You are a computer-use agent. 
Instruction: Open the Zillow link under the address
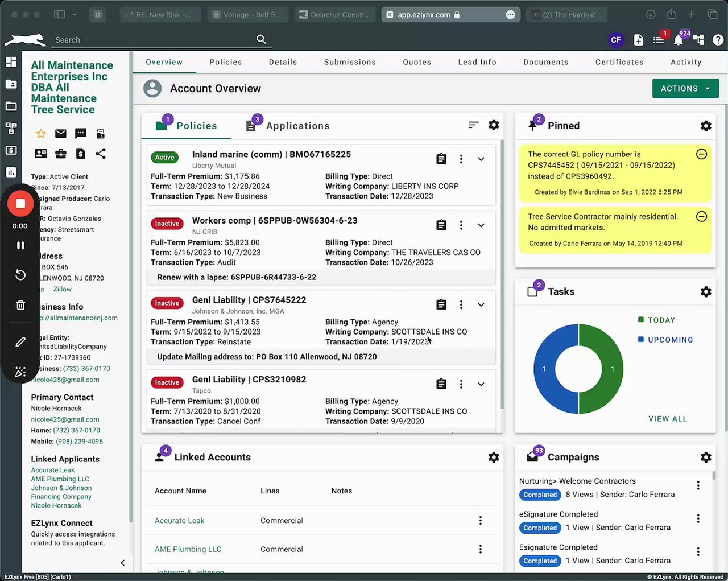click(63, 289)
